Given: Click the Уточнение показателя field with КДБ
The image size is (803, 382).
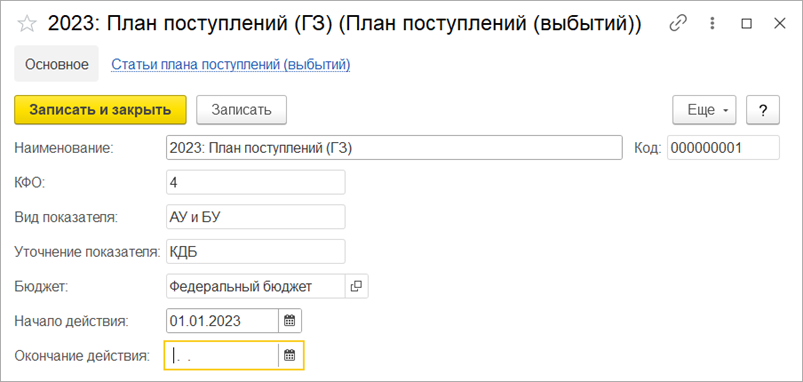Looking at the screenshot, I should [x=256, y=252].
